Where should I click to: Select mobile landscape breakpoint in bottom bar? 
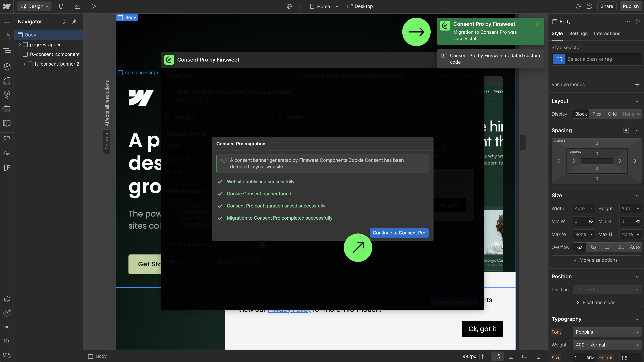pyautogui.click(x=525, y=356)
